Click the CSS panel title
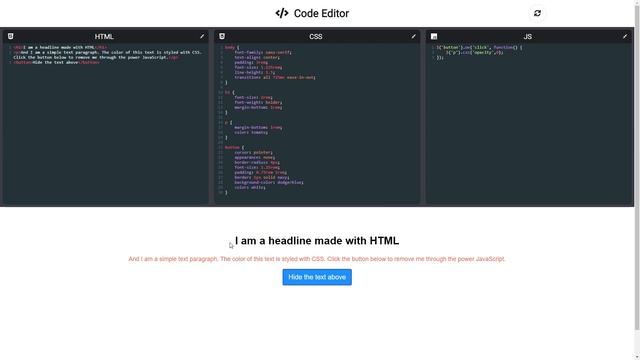This screenshot has height=360, width=640. [316, 37]
